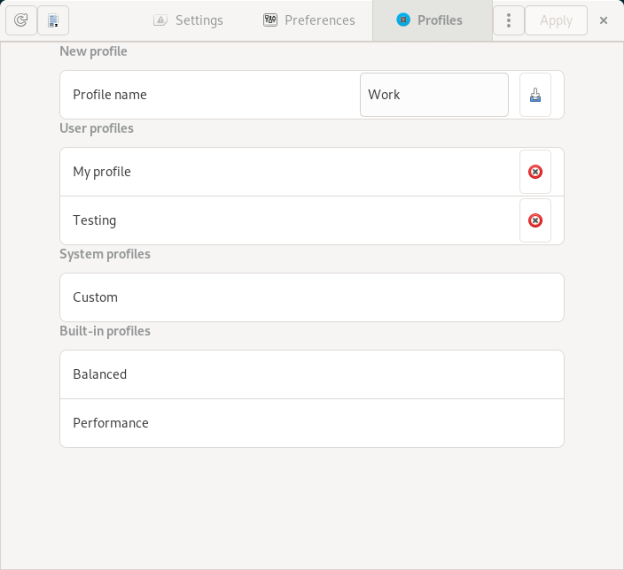Focus the Profile name text field
Image resolution: width=624 pixels, height=570 pixels.
[x=433, y=95]
